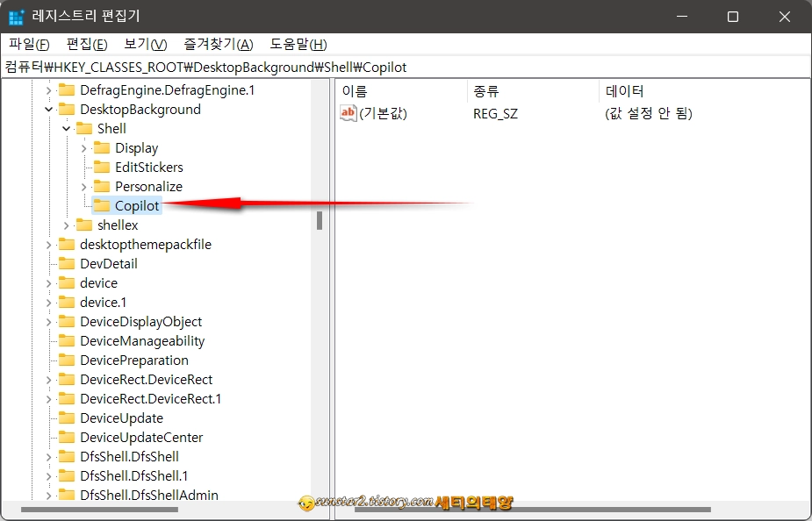Expand the DeviceDisplayObject key

click(48, 322)
